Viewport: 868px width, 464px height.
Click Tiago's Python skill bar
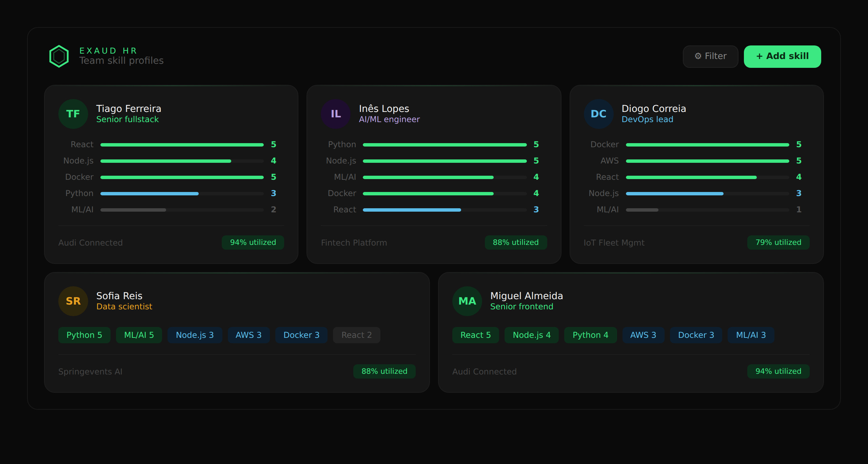[x=182, y=194]
